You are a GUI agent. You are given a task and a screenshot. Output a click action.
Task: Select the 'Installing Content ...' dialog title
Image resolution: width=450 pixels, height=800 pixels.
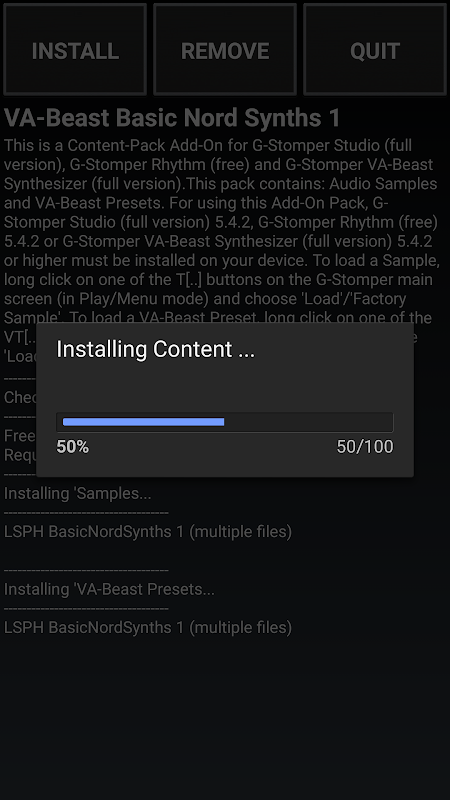click(x=156, y=349)
